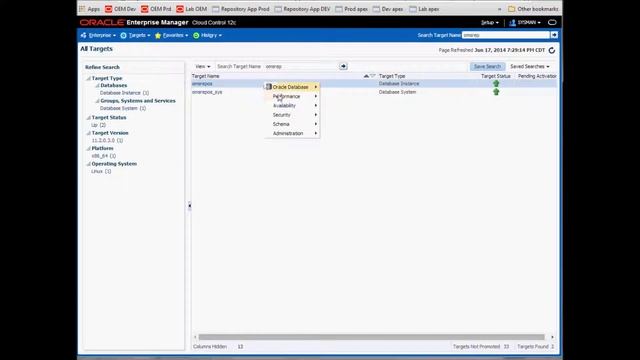The width and height of the screenshot is (640, 360).
Task: Click the Target Name column header
Action: pyautogui.click(x=206, y=76)
